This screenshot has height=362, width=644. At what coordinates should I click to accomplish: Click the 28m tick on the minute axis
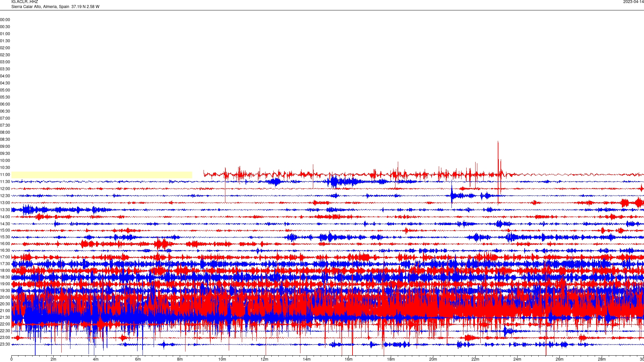pyautogui.click(x=602, y=359)
